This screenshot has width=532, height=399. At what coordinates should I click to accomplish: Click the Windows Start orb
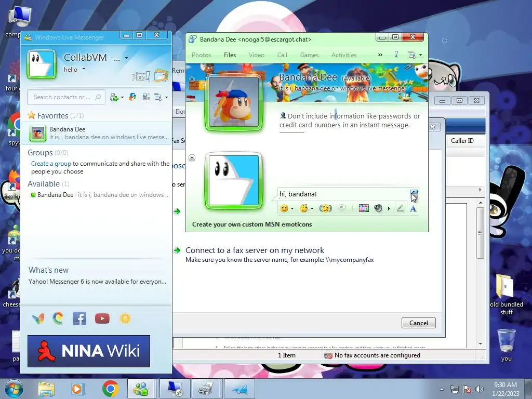coord(14,389)
